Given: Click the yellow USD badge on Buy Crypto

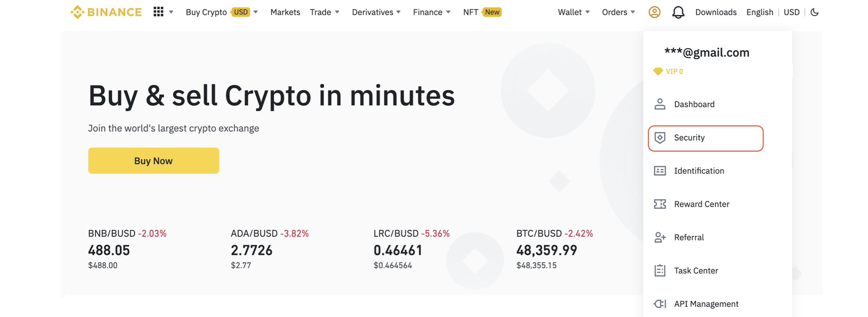Looking at the screenshot, I should pos(241,12).
